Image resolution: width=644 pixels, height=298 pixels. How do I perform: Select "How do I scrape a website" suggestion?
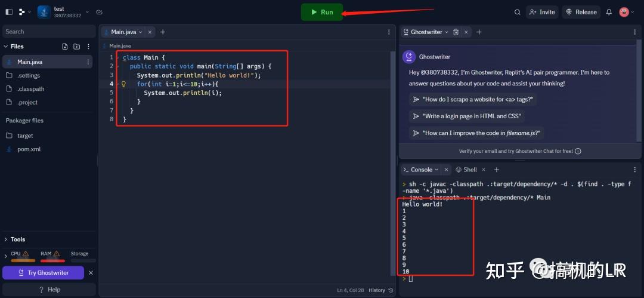pyautogui.click(x=473, y=99)
